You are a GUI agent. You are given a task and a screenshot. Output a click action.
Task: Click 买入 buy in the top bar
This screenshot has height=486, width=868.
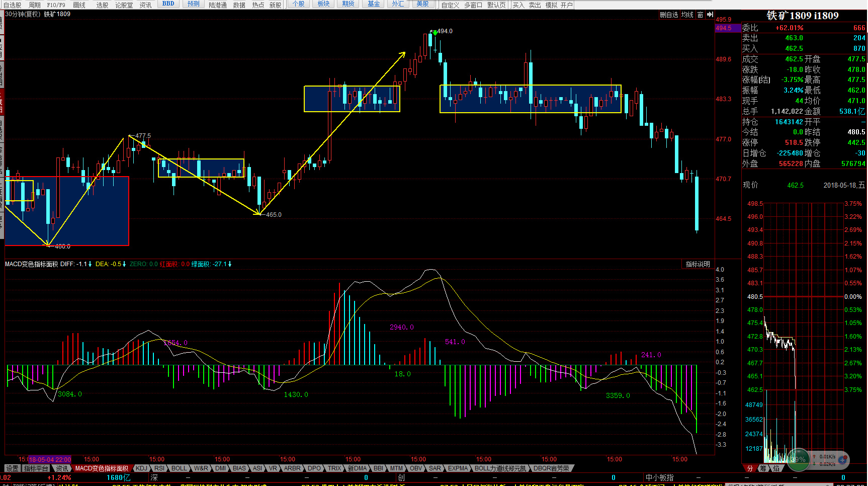518,5
